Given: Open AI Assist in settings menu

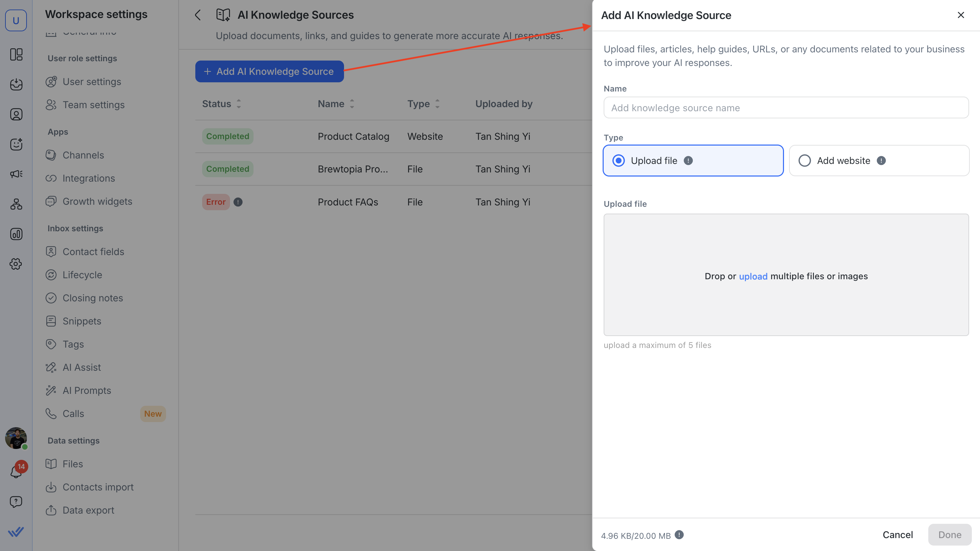Looking at the screenshot, I should 81,367.
